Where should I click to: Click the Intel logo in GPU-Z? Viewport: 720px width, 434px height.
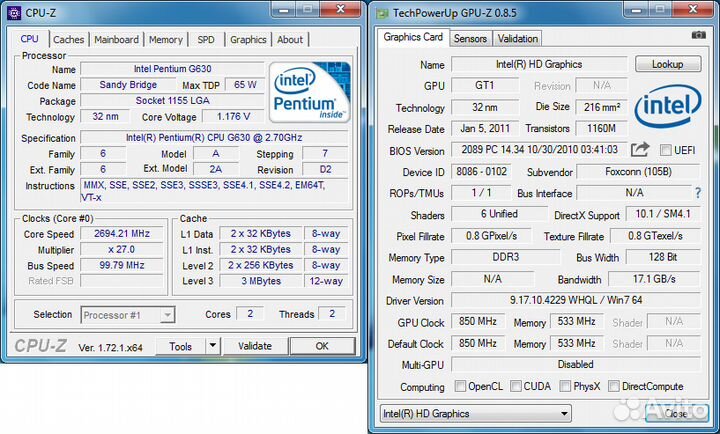(668, 106)
